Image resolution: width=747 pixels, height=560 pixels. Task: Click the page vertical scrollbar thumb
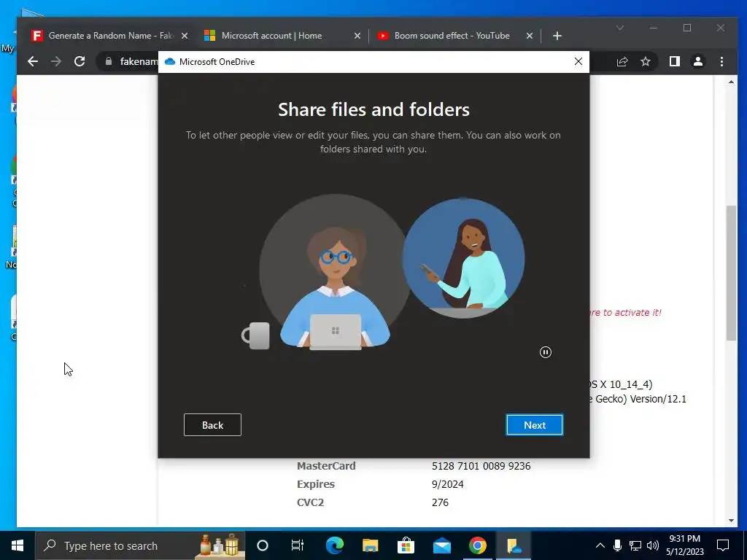[731, 273]
